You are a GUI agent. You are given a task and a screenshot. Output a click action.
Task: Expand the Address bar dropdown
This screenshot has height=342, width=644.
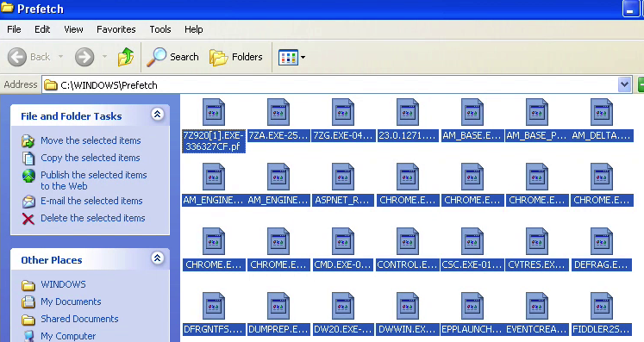point(624,85)
